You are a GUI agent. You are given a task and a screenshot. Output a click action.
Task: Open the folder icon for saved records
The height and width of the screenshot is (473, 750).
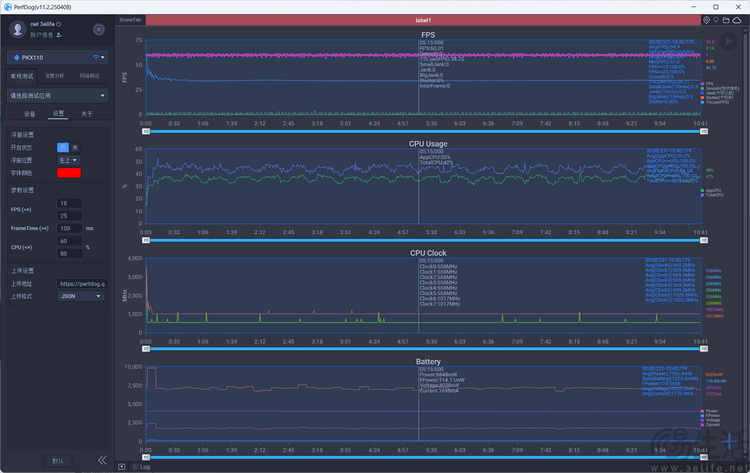pos(725,19)
